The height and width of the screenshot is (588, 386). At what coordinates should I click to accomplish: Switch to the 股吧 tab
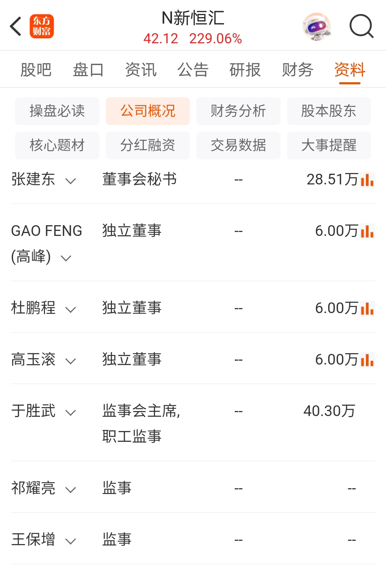tap(36, 70)
